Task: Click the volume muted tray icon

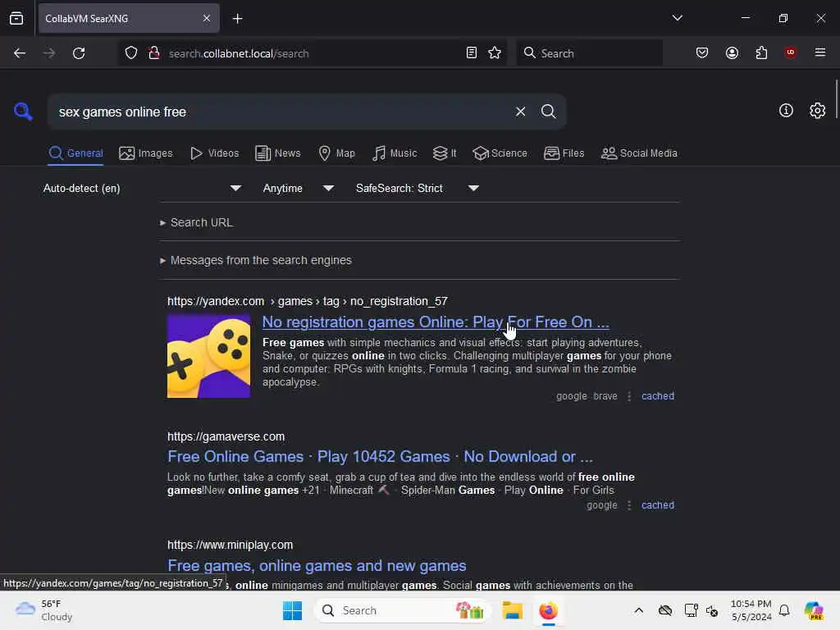Action: pyautogui.click(x=711, y=610)
